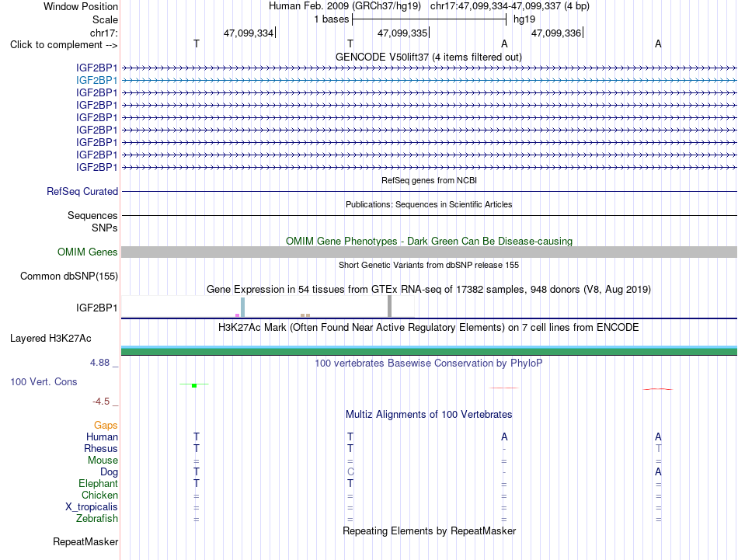Click the '1 bases' scale bar

click(x=429, y=19)
